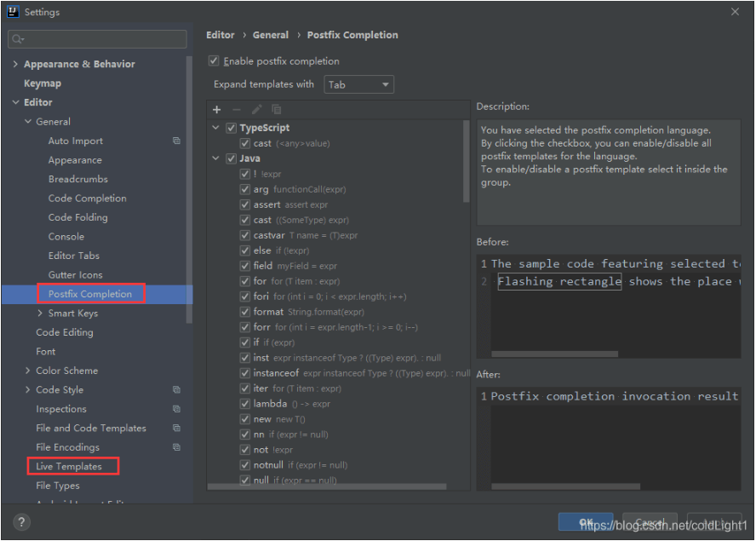Select the 'field' template row
The image size is (756, 541).
(337, 266)
